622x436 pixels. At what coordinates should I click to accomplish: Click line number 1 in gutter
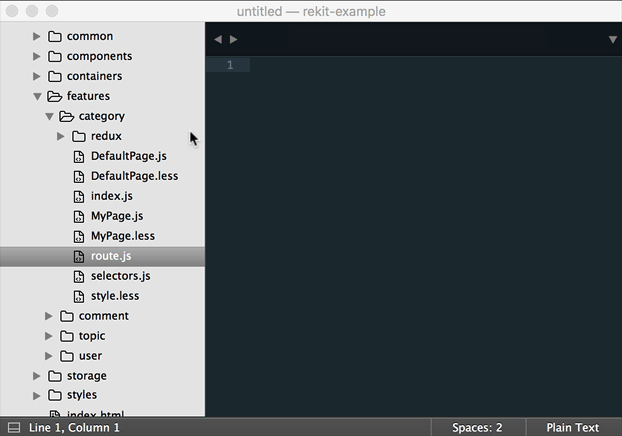click(x=230, y=65)
